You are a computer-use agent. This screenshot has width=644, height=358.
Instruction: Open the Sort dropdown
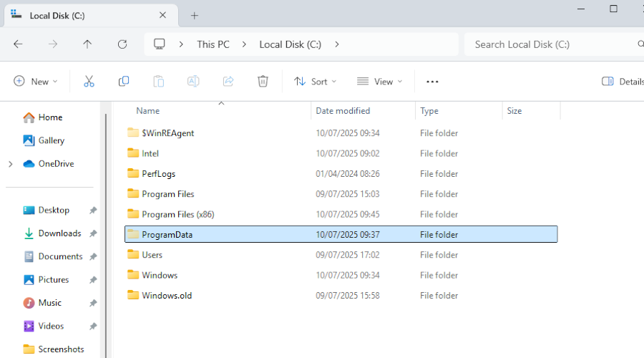(316, 82)
